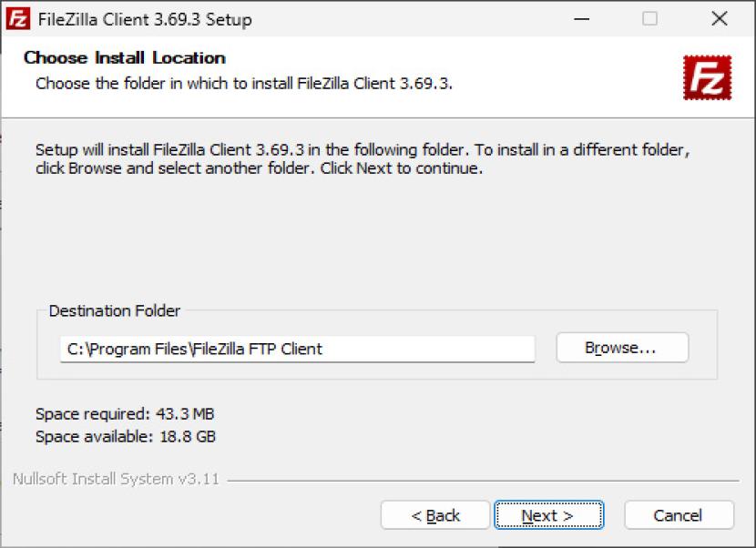Click the greyed-out maximize button
This screenshot has height=548, width=756.
(x=649, y=19)
